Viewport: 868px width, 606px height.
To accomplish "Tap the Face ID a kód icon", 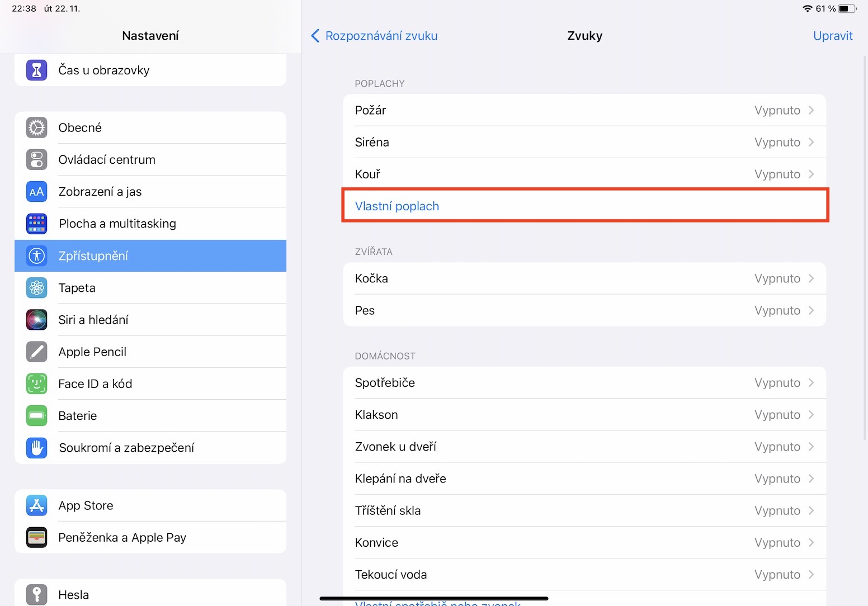I will coord(37,384).
